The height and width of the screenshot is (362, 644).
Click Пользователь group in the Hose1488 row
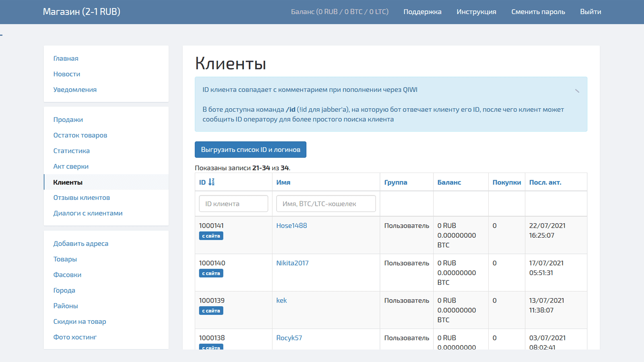click(407, 226)
